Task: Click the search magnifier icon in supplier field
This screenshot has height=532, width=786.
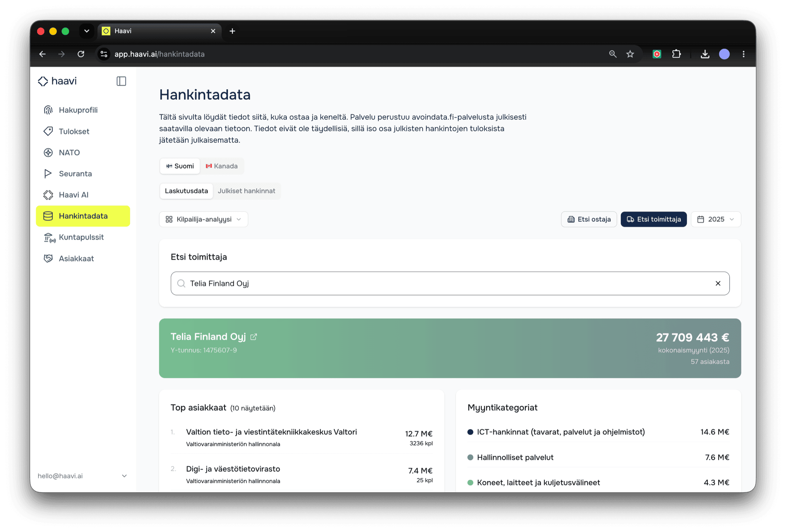Action: 181,283
